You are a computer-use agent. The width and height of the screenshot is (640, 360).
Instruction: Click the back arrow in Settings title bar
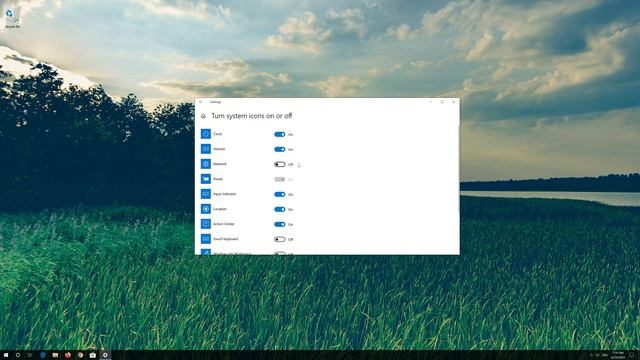[x=200, y=102]
